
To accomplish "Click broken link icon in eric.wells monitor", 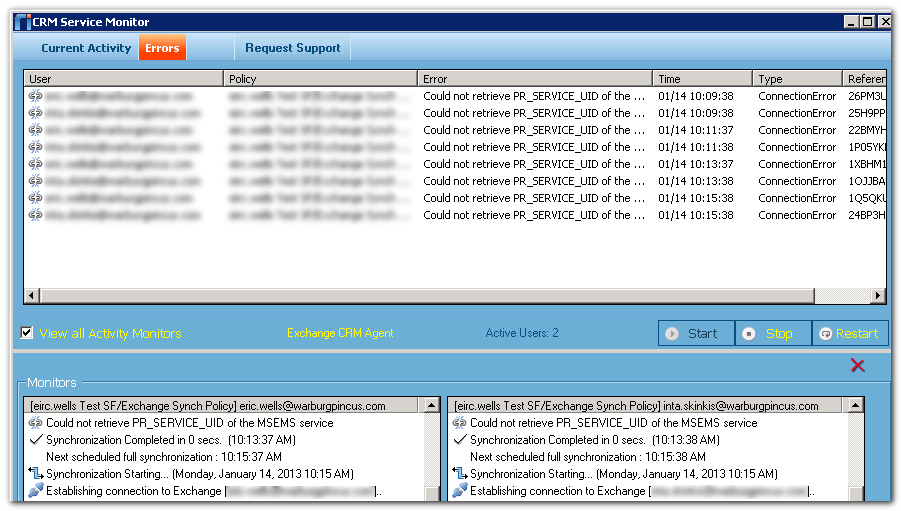I will click(36, 423).
